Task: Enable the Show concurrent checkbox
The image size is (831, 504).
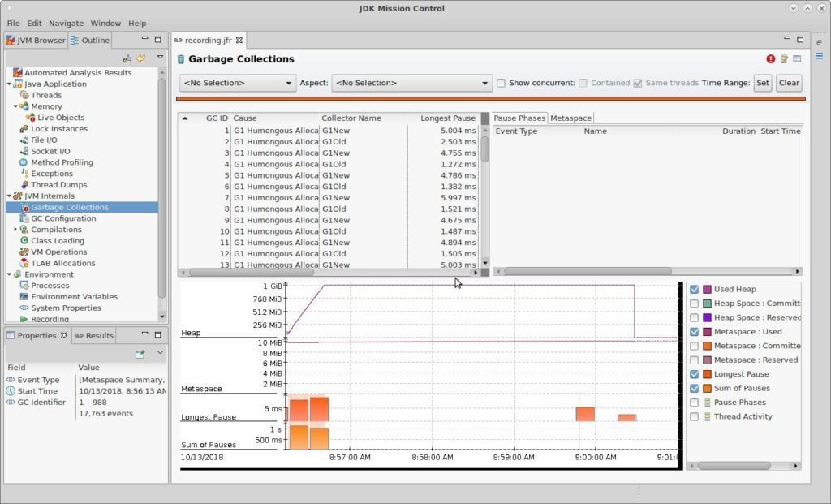Action: [501, 84]
